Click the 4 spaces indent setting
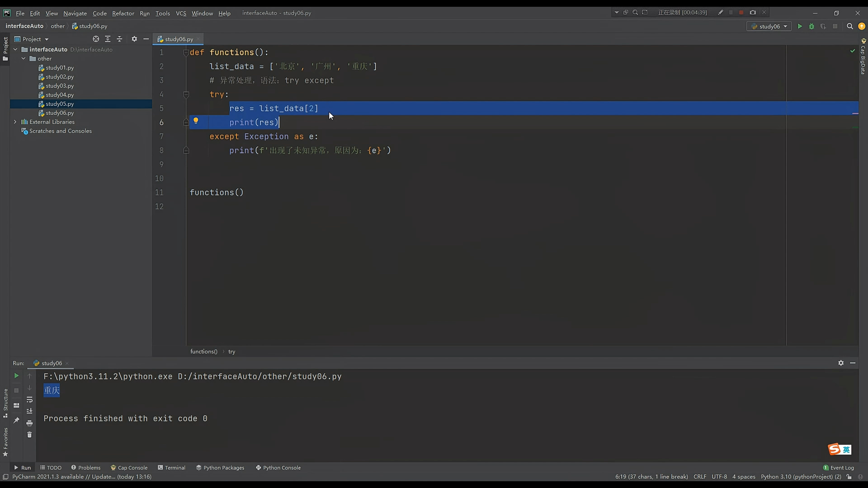The image size is (868, 488). [744, 477]
